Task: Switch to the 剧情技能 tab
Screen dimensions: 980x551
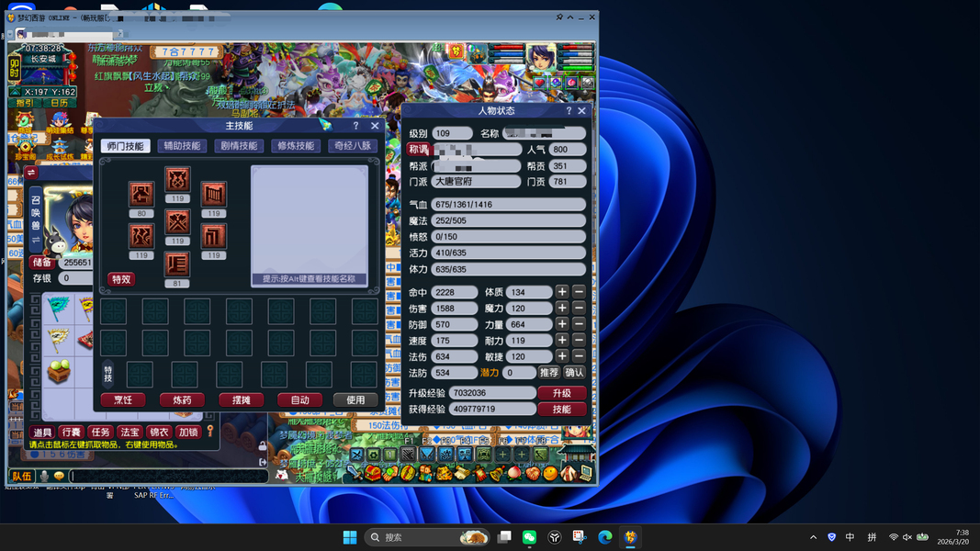Action: (x=239, y=146)
